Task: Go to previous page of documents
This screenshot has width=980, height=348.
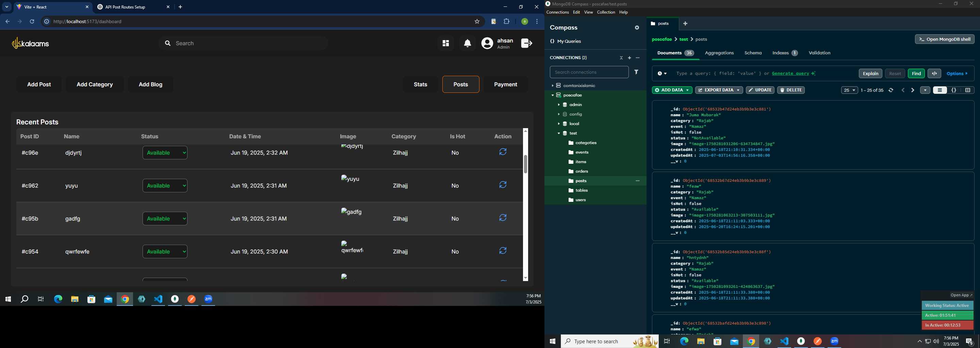Action: pyautogui.click(x=903, y=90)
